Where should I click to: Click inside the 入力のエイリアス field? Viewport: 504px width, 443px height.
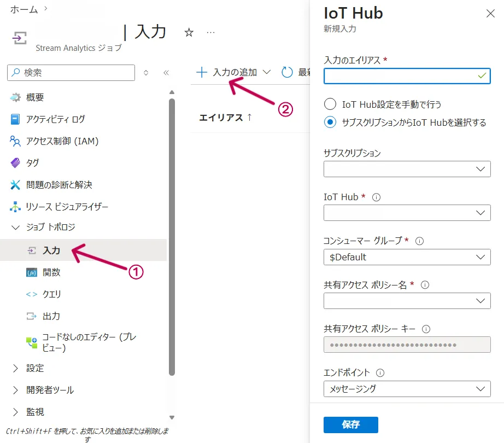point(407,76)
